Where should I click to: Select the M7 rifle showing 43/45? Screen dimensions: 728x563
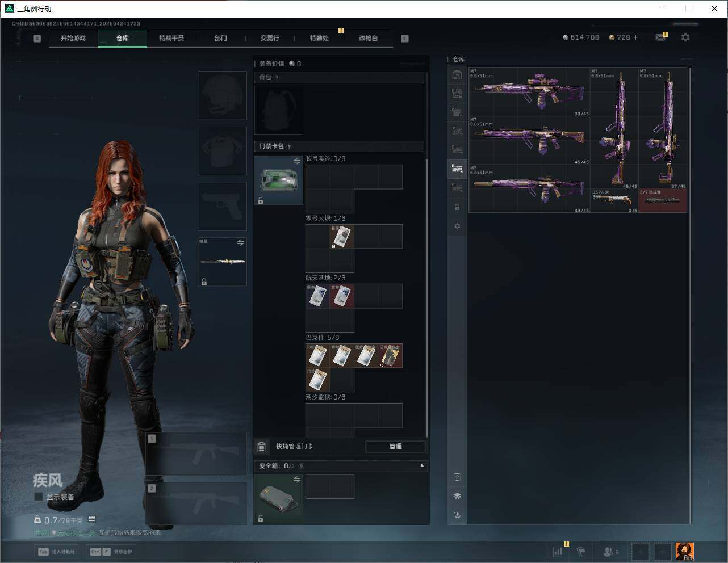click(x=529, y=189)
